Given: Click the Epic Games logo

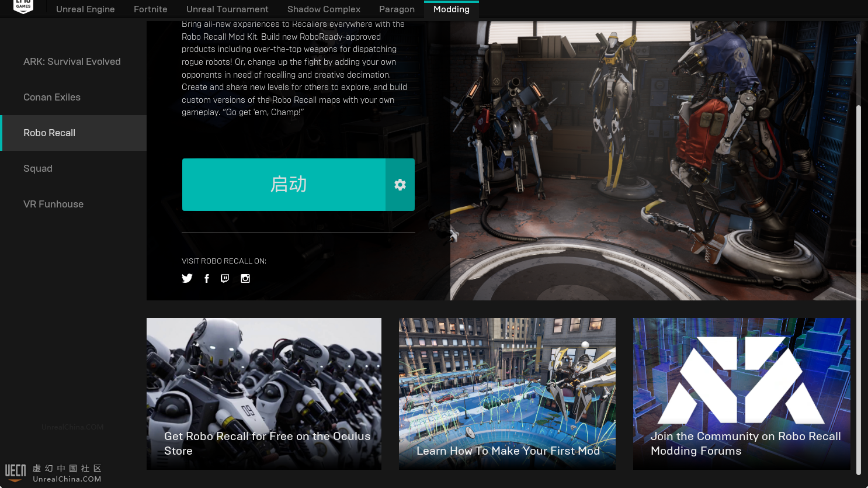Looking at the screenshot, I should click(x=23, y=6).
